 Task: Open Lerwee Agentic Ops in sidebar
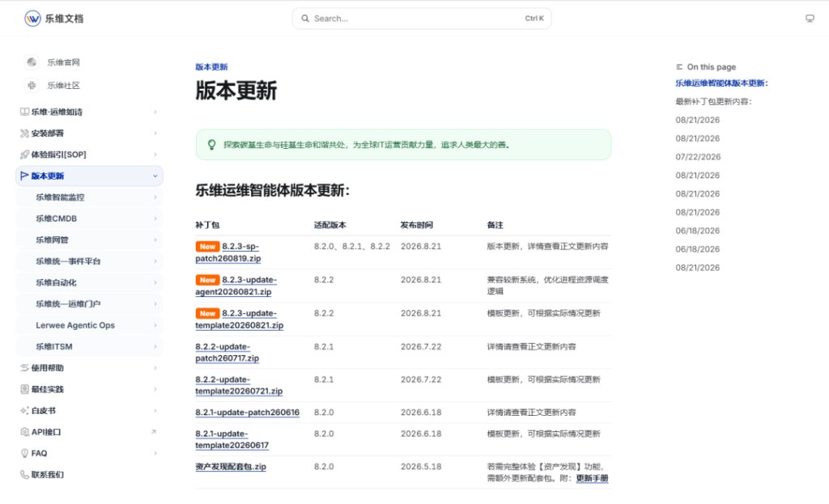click(89, 325)
